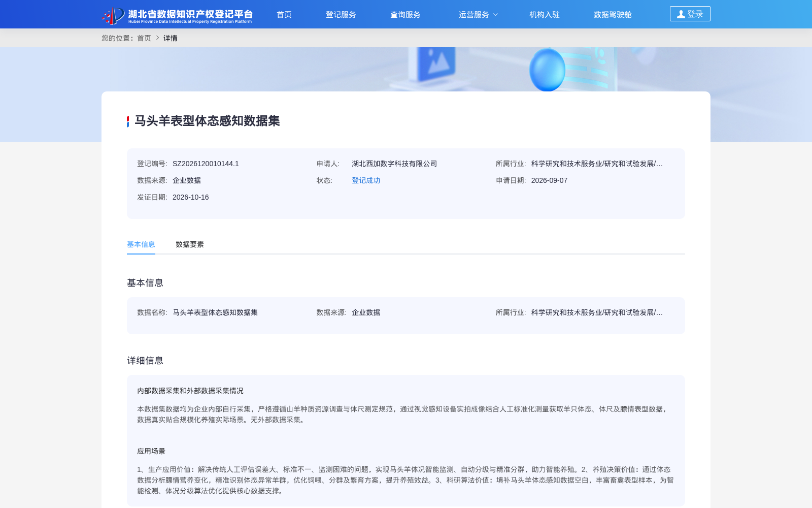Select the 申请日期 value 2026-09-07
The width and height of the screenshot is (812, 508).
[549, 180]
